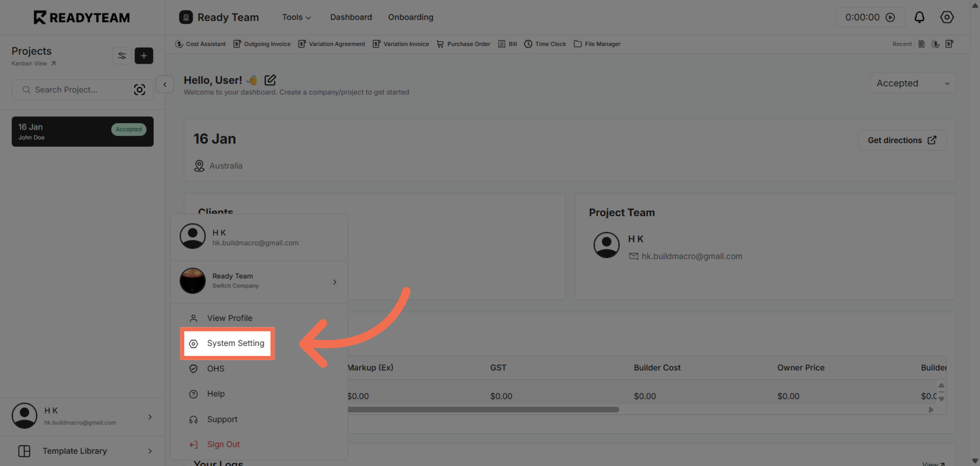The width and height of the screenshot is (980, 466).
Task: Switch to the Onboarding tab
Action: pos(410,17)
